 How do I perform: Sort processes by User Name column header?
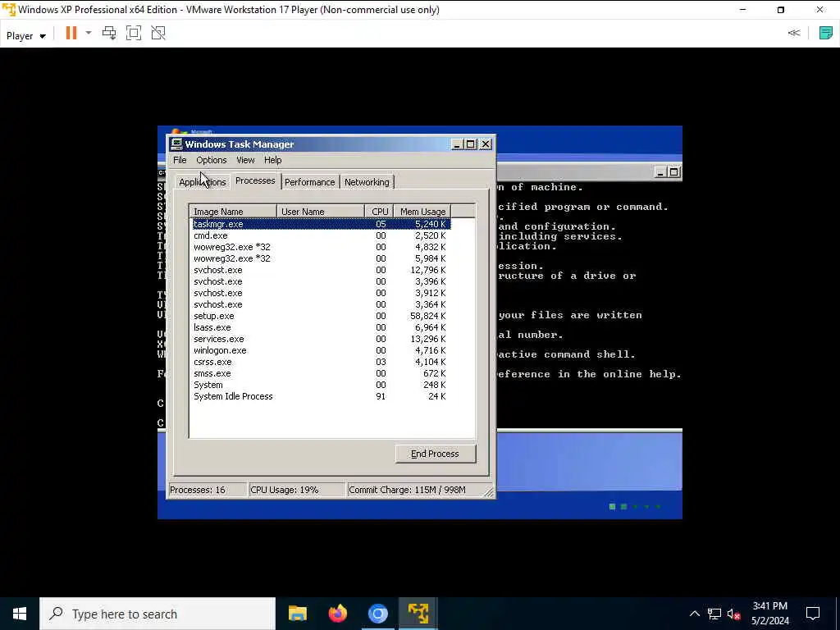321,212
